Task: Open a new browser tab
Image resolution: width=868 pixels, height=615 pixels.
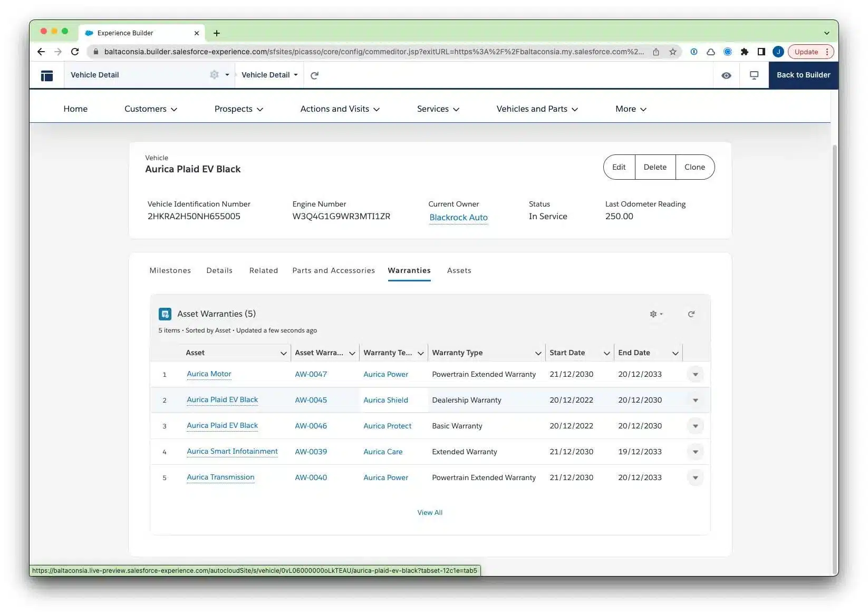Action: tap(217, 33)
